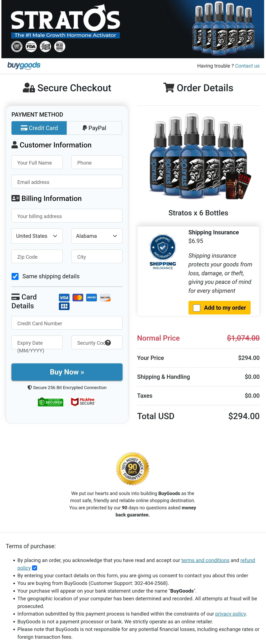This screenshot has width=266, height=644.
Task: Expand the United States country selector
Action: pos(37,236)
